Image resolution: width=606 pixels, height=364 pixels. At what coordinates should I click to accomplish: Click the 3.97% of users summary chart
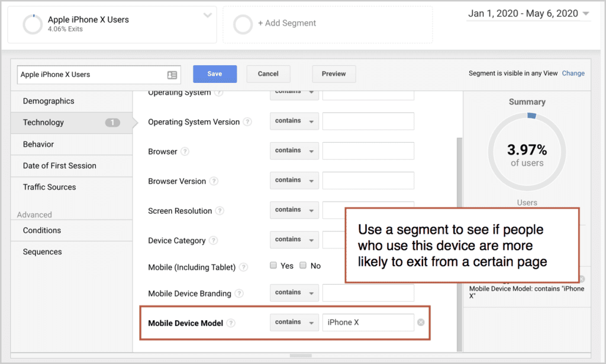coord(527,152)
